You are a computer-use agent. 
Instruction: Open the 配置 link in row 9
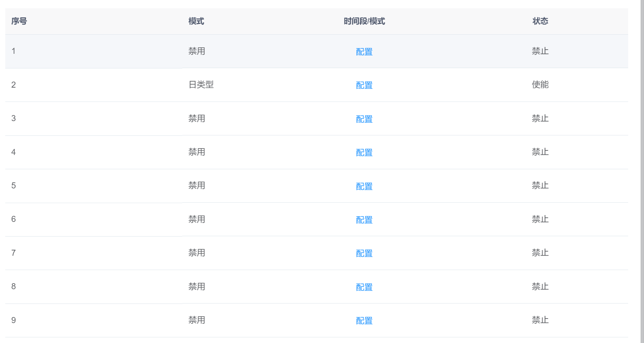tap(364, 321)
